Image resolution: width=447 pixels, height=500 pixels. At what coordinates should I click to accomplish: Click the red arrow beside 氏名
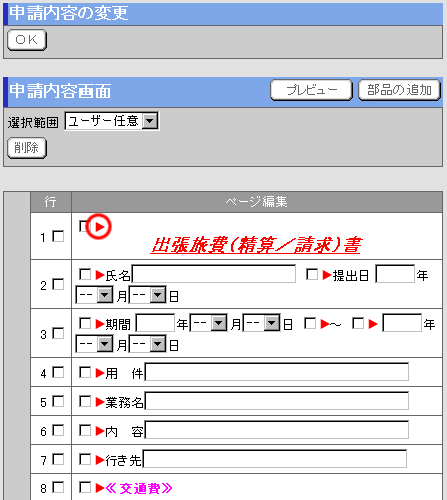pos(100,275)
